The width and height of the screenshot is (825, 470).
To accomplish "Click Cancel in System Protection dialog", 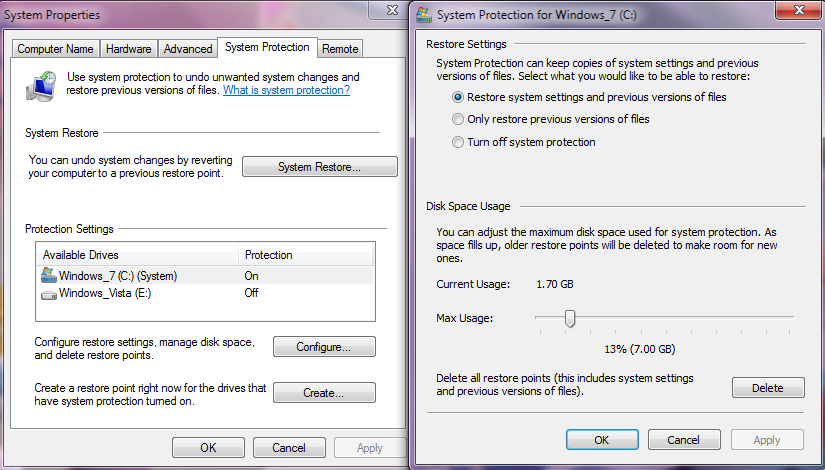I will pyautogui.click(x=683, y=440).
